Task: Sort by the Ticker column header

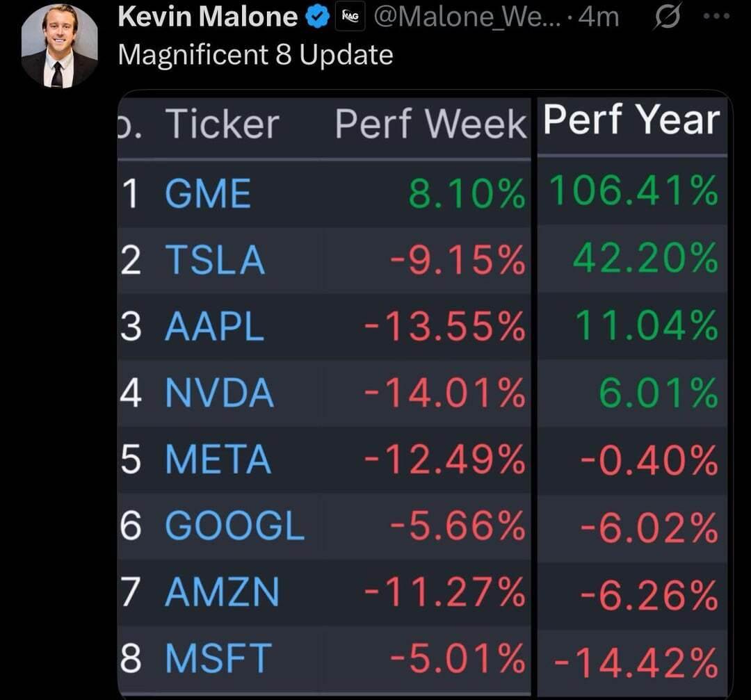Action: click(x=222, y=125)
